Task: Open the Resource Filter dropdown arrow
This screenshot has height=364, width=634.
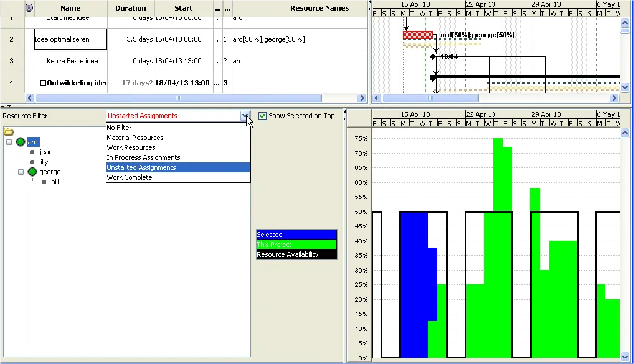Action: (x=245, y=116)
